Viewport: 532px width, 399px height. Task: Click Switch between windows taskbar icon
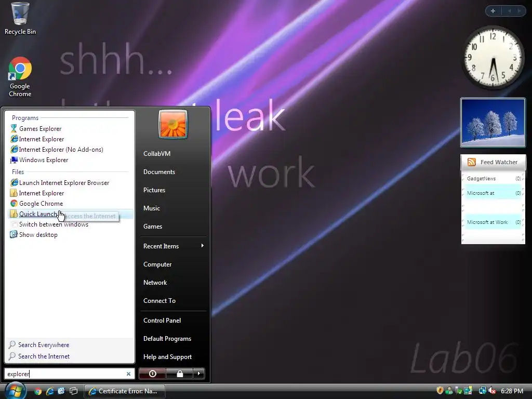(73, 391)
